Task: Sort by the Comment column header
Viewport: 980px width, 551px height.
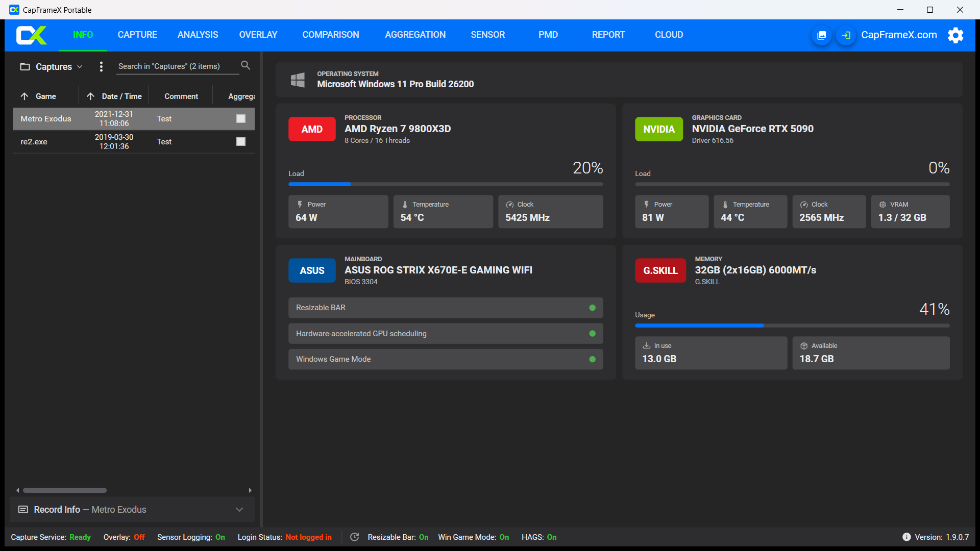Action: 181,96
